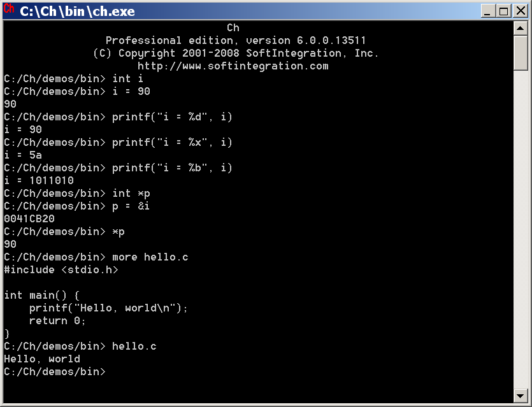532x407 pixels.
Task: Click the printf("i = %x", i) command line
Action: (x=118, y=143)
